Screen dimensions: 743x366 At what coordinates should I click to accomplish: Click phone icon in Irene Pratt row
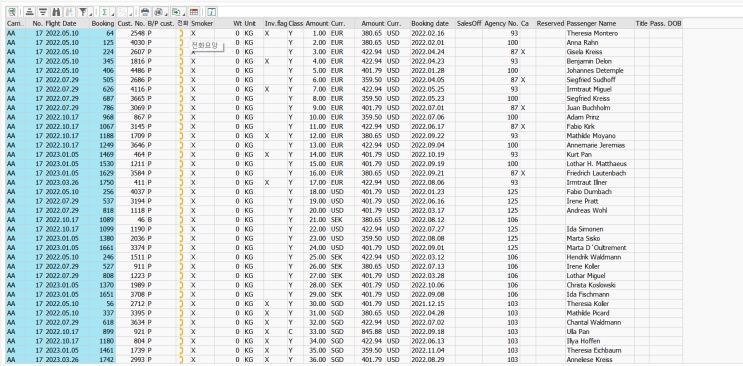181,201
